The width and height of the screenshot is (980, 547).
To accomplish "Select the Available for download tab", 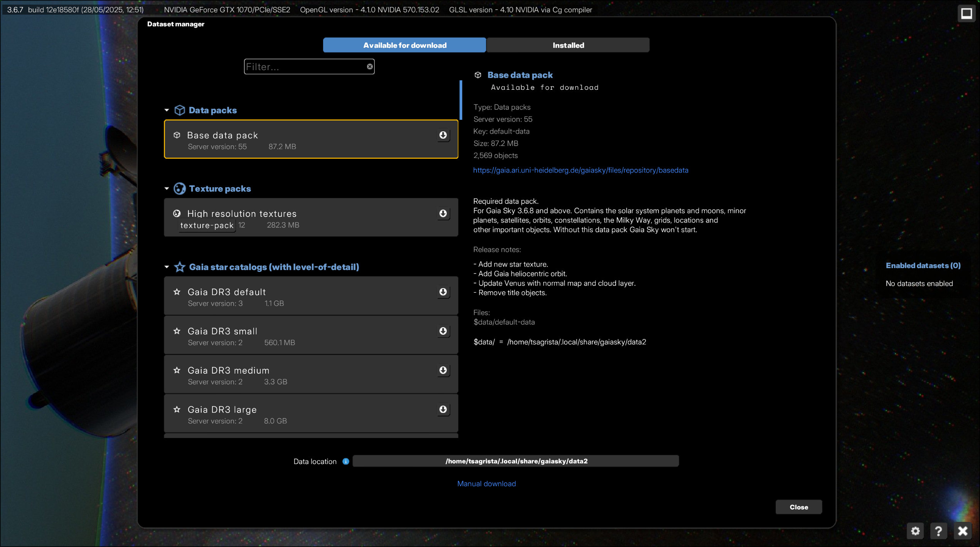I will point(404,45).
